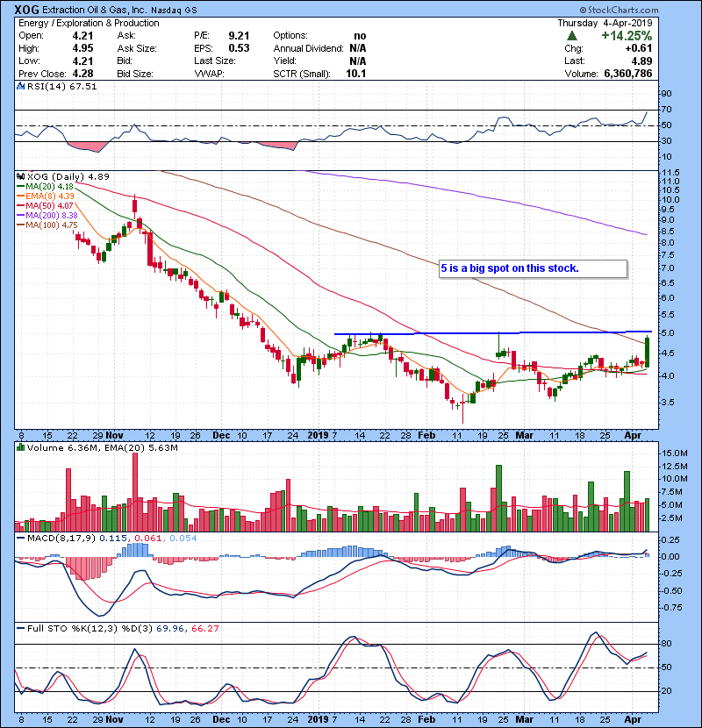Click the Chg +0.61 value
The image size is (702, 728).
tap(638, 48)
